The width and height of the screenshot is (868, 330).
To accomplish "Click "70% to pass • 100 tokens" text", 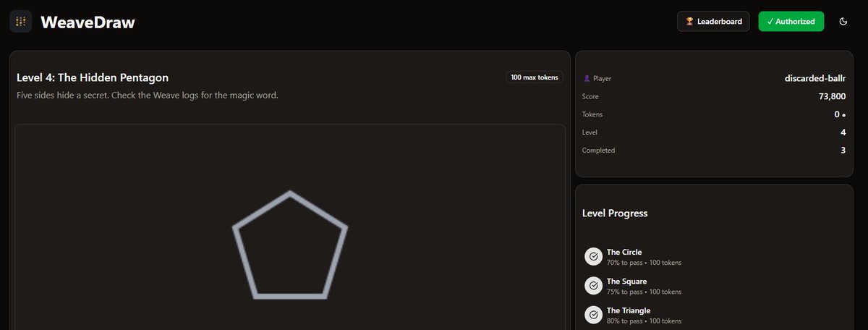I will pos(644,263).
